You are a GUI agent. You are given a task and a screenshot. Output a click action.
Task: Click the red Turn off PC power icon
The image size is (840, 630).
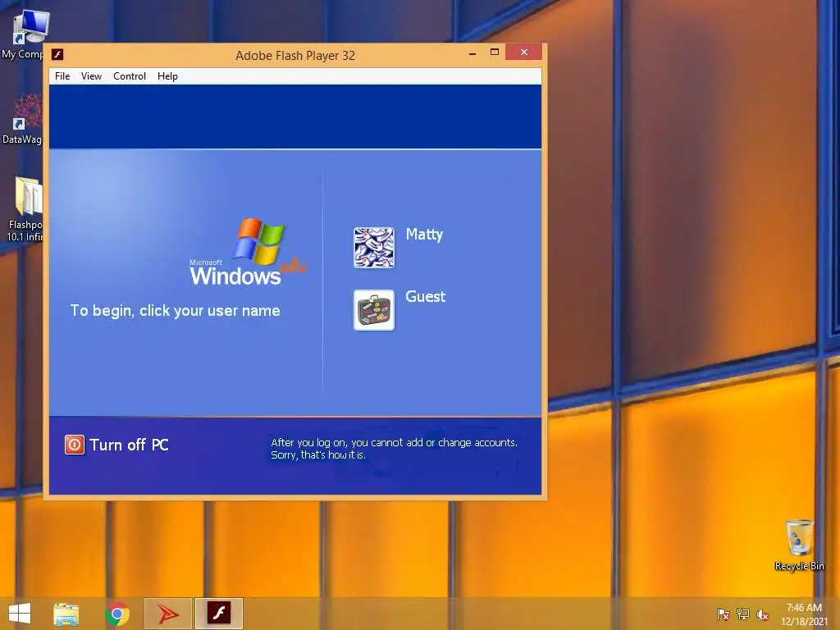[75, 444]
